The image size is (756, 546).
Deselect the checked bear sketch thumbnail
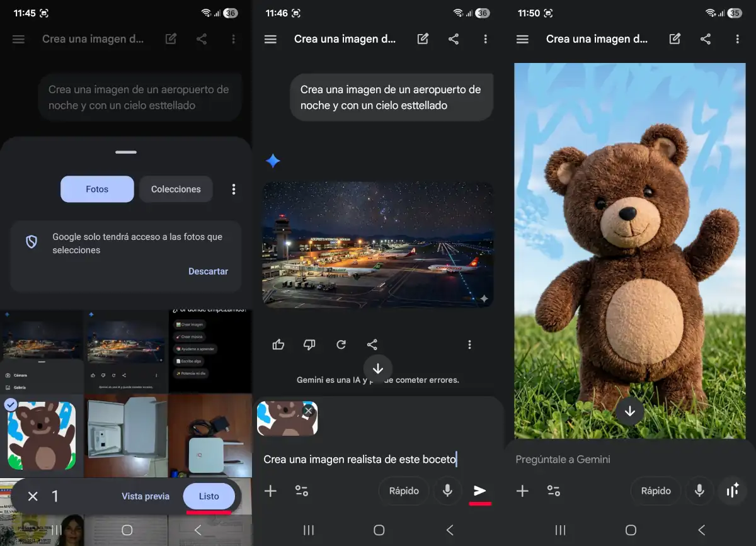(11, 404)
